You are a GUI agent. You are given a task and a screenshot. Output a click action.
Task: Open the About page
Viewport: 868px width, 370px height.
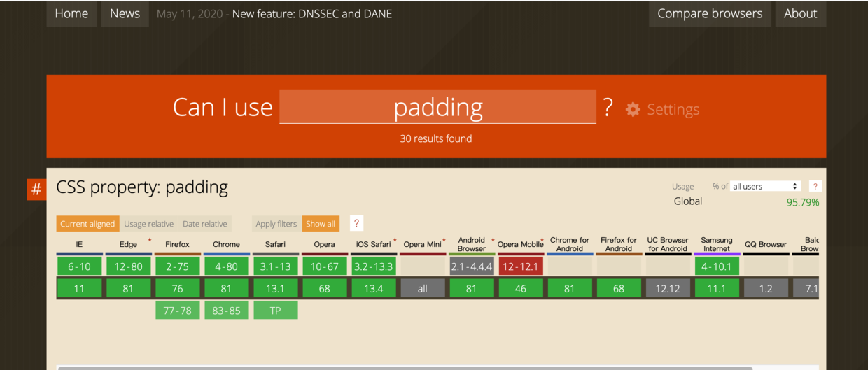(x=800, y=13)
